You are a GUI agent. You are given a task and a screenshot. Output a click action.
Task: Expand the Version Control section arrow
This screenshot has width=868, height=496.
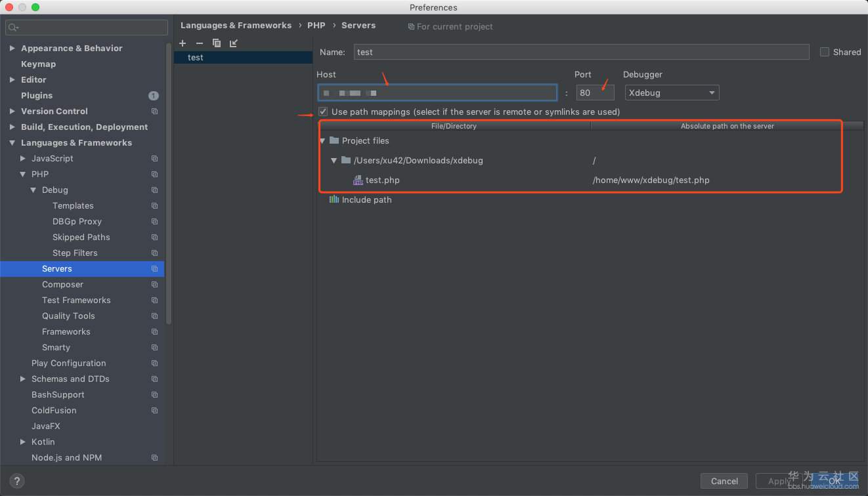coord(12,112)
